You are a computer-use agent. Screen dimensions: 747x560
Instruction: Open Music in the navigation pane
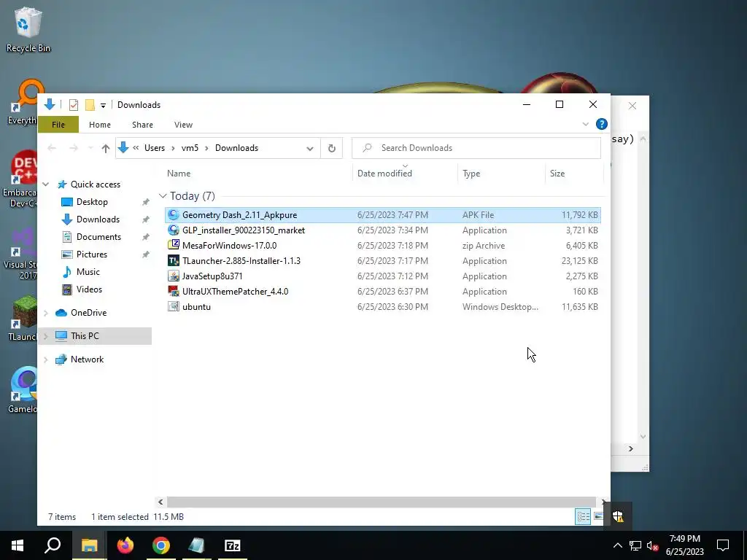pyautogui.click(x=88, y=272)
